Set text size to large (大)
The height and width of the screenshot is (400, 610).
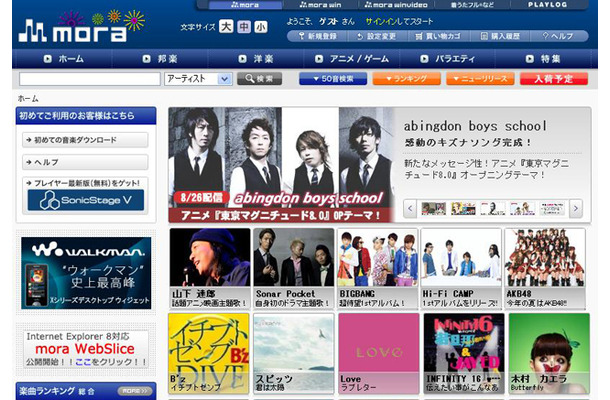click(226, 27)
